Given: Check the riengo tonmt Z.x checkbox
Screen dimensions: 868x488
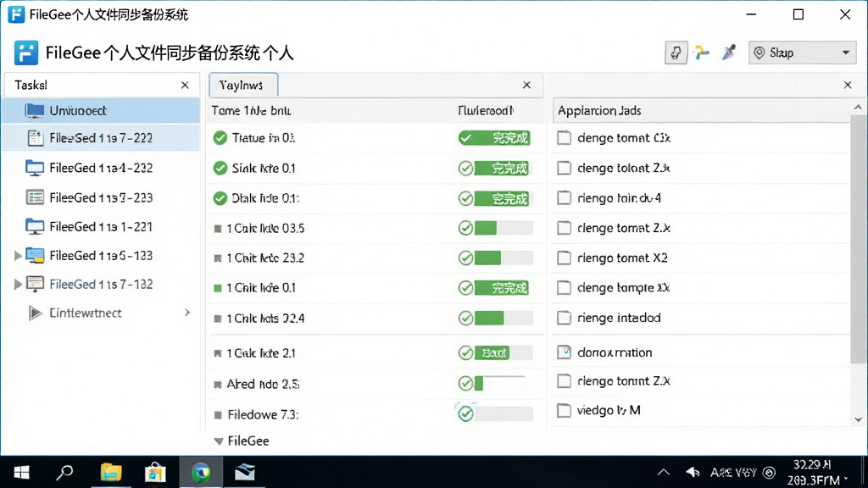Looking at the screenshot, I should tap(564, 380).
